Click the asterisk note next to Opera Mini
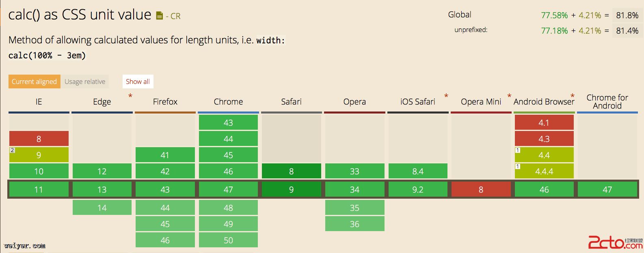The width and height of the screenshot is (644, 253). [509, 96]
